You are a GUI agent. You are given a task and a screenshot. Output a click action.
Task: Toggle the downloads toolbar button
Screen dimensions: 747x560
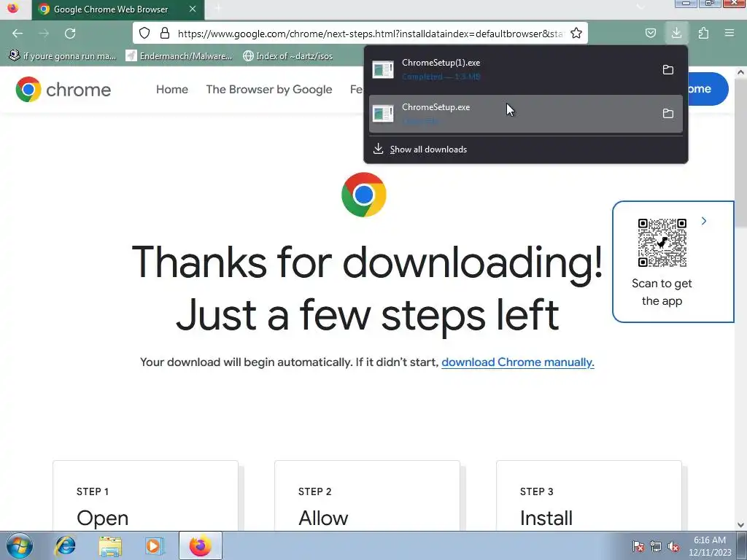(676, 34)
